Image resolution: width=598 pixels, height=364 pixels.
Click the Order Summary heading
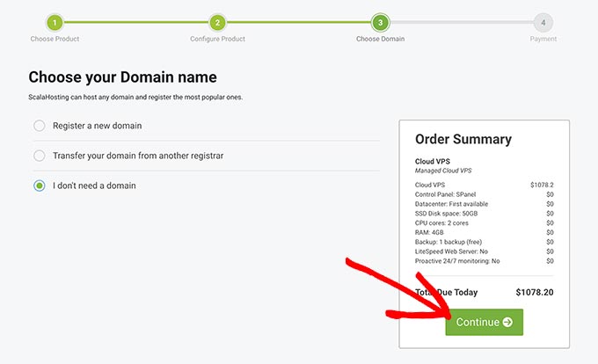click(x=463, y=139)
